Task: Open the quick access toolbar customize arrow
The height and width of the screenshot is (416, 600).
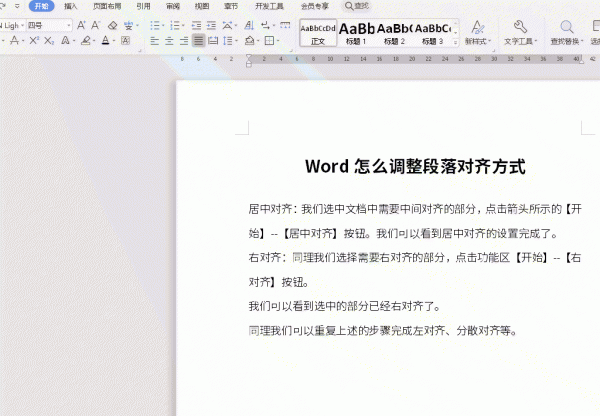Action: (x=17, y=6)
